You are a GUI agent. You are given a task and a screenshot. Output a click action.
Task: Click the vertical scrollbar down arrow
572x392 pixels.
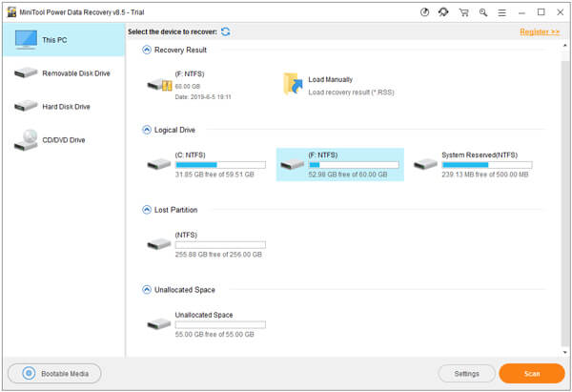565,352
